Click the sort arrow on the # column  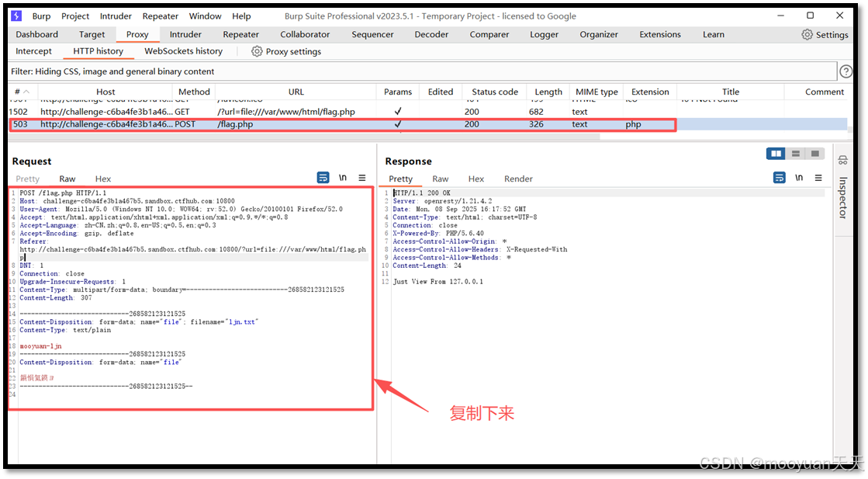(x=24, y=92)
